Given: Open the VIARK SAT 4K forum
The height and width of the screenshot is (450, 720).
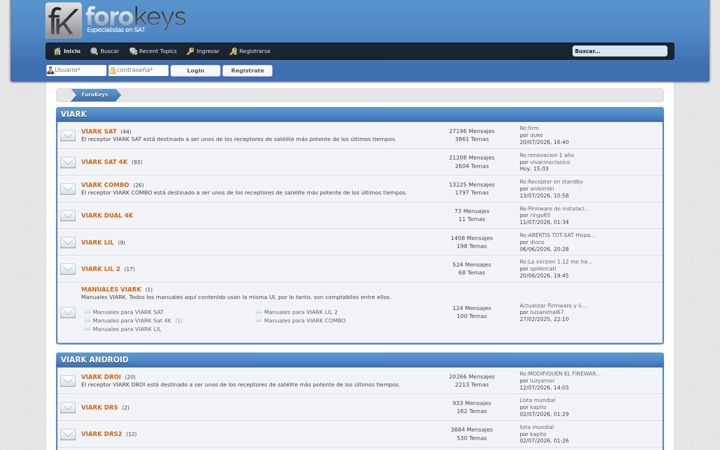Looking at the screenshot, I should (x=104, y=162).
